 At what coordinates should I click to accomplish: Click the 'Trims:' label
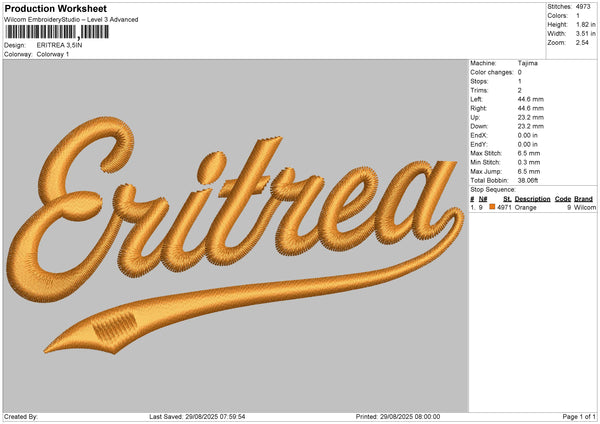click(479, 90)
